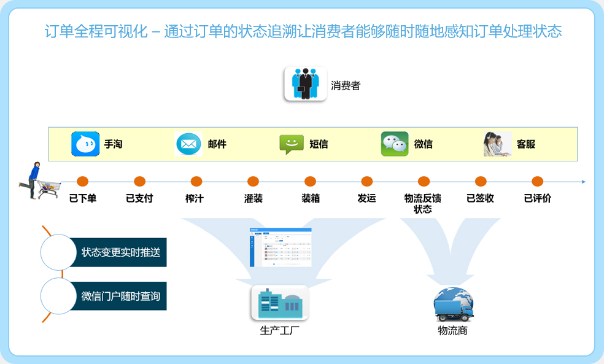Click the 客服 customer service photo
The image size is (604, 364).
(x=497, y=144)
